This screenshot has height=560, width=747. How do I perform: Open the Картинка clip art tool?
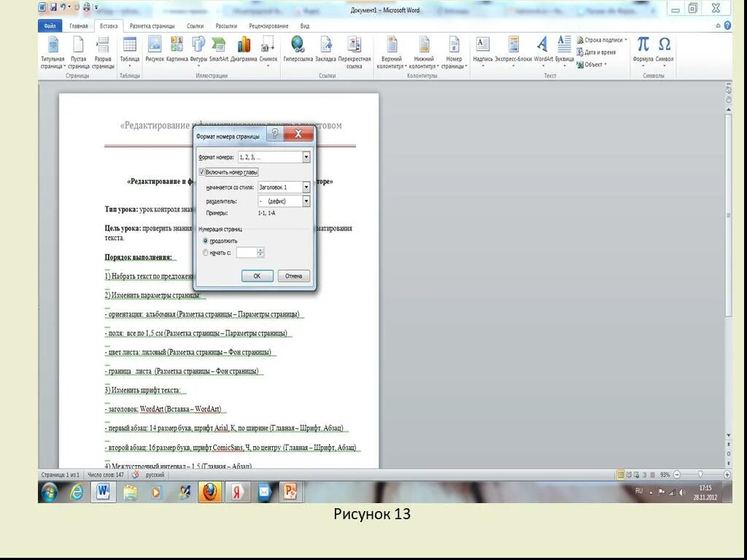pyautogui.click(x=177, y=49)
